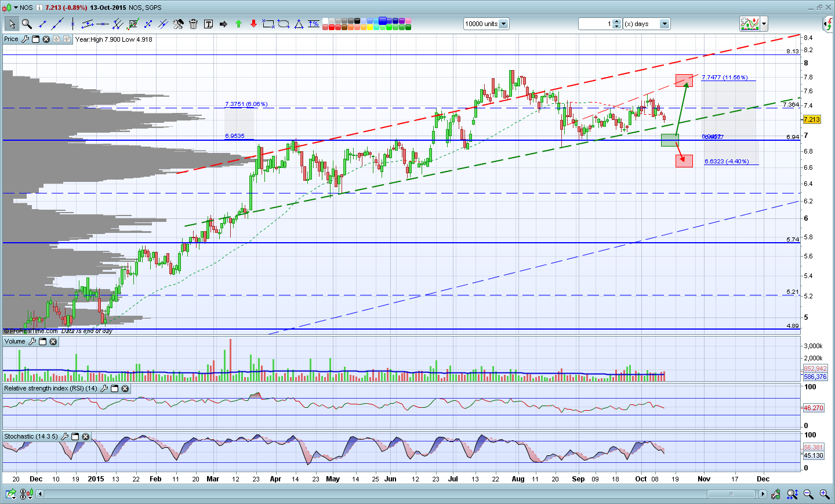Screen dimensions: 835x504
Task: Click the trash can delete-objects icon
Action: 193,24
